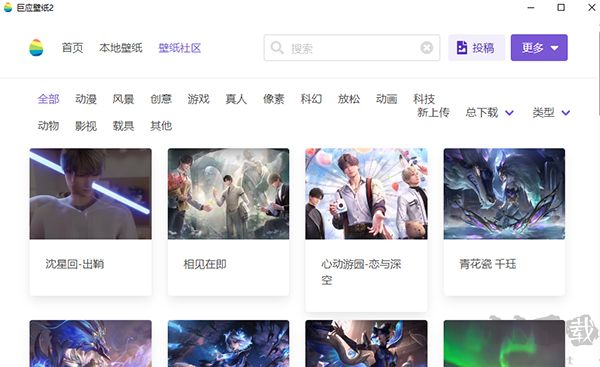Click the 沈星回-出鞘 title text
The image size is (600, 367).
[75, 264]
